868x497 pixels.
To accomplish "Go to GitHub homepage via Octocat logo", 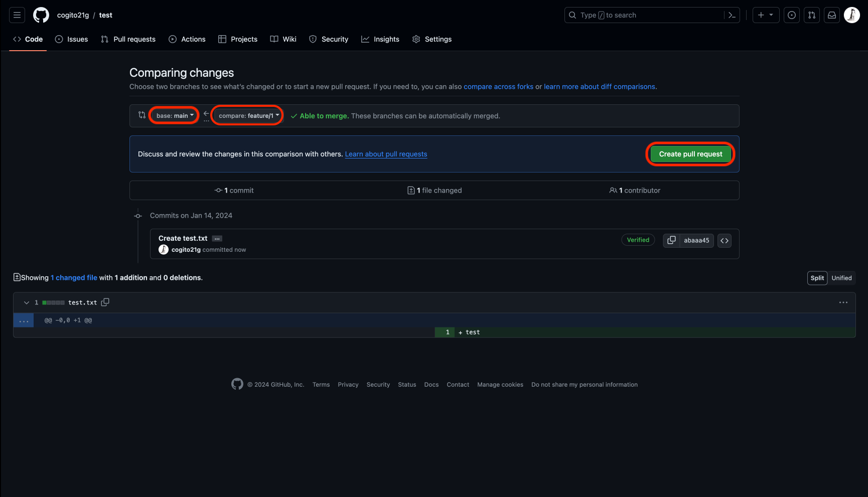I will pos(41,15).
